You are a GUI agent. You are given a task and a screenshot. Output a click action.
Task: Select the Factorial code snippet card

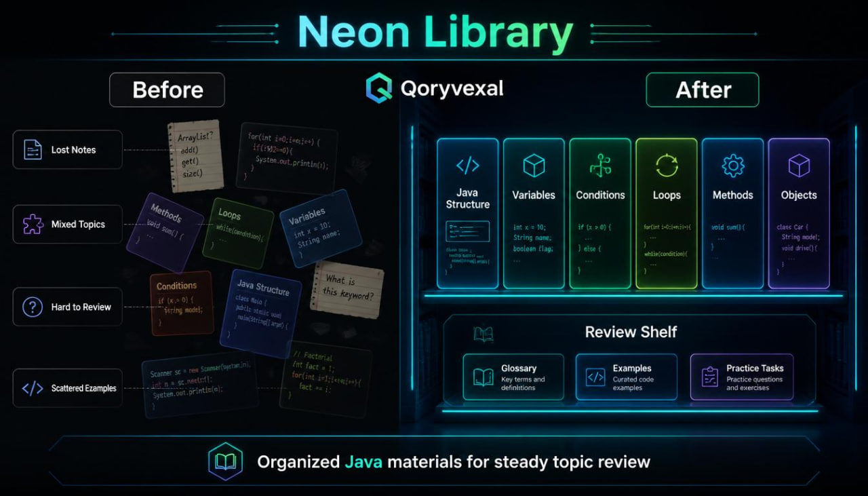(x=326, y=379)
